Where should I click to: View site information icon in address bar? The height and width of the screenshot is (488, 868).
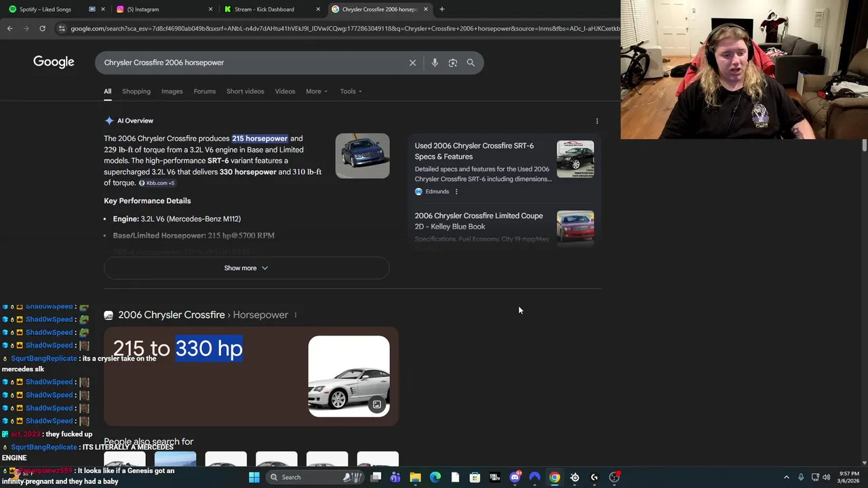[x=62, y=28]
